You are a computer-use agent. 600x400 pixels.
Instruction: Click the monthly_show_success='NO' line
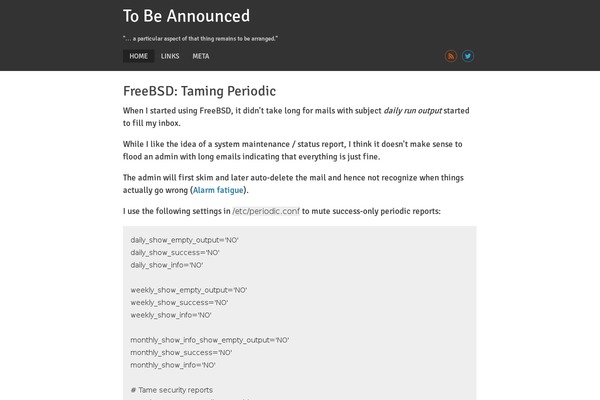click(x=181, y=353)
